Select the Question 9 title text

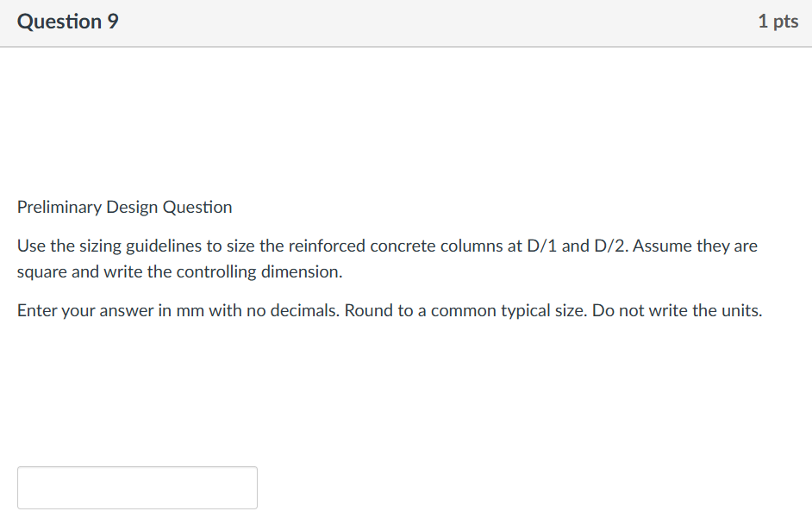pyautogui.click(x=68, y=21)
